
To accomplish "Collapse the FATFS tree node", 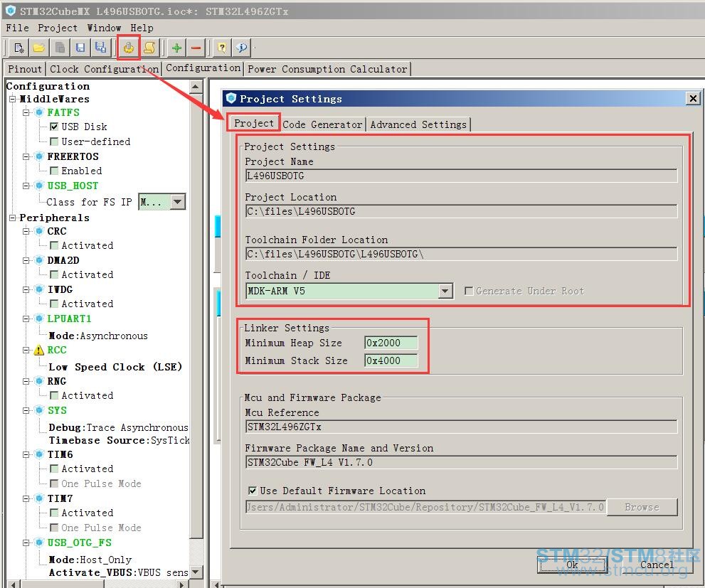I will pyautogui.click(x=26, y=112).
